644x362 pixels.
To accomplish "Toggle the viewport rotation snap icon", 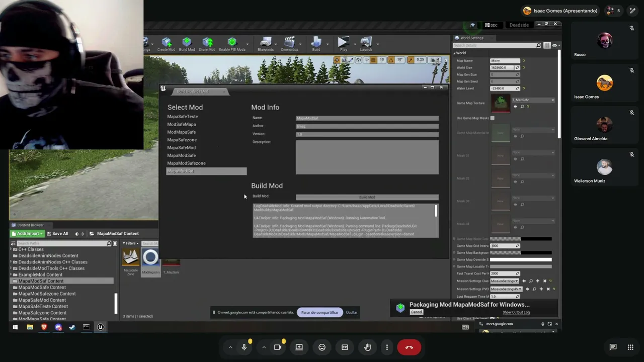I will (x=390, y=60).
